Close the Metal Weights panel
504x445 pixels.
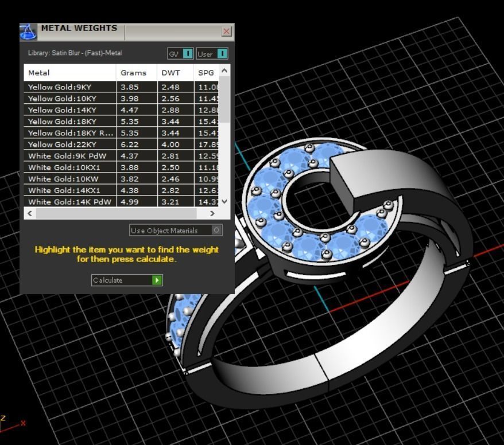(226, 31)
